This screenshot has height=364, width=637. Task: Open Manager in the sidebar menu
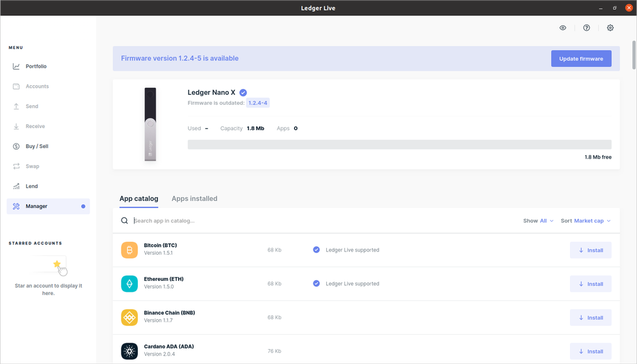[36, 206]
